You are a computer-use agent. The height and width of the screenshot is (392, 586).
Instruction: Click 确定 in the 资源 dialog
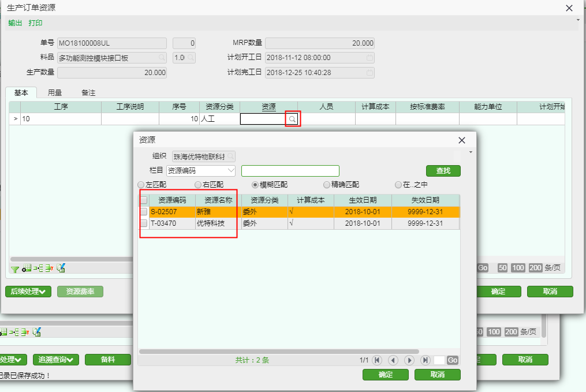coord(385,375)
